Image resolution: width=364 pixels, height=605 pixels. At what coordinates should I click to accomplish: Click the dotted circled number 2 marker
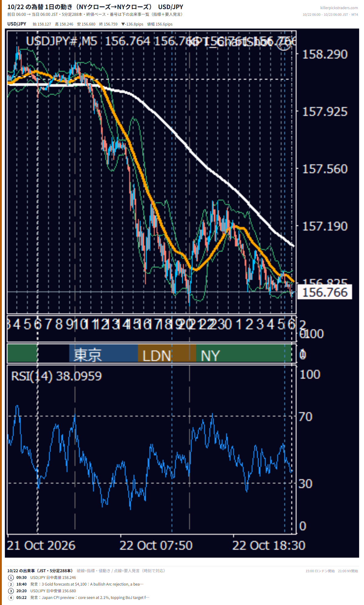coord(11,584)
